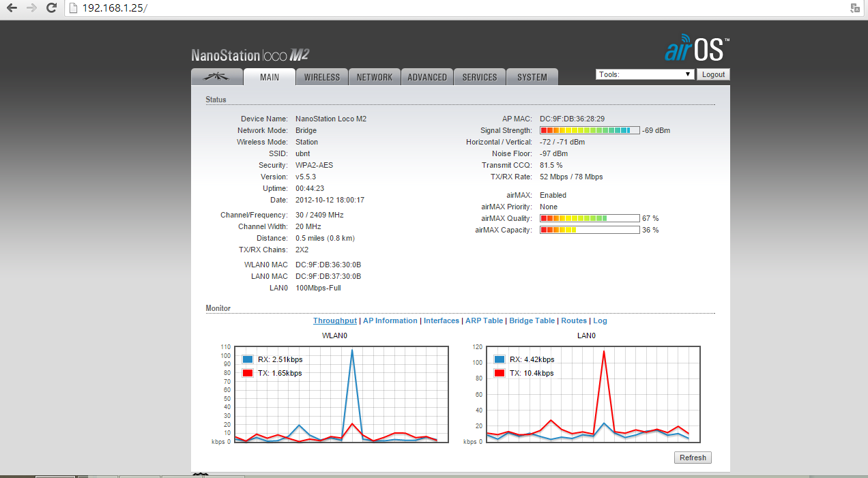Click the Device Name value NanoStation Loco M2

pyautogui.click(x=331, y=119)
